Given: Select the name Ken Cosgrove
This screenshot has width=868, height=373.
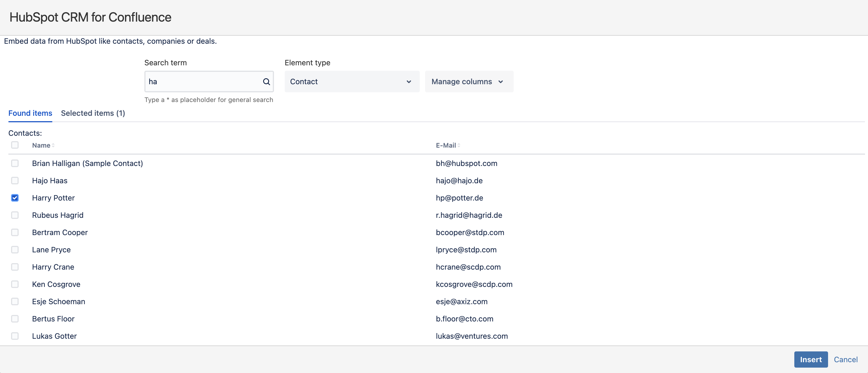Looking at the screenshot, I should (56, 284).
